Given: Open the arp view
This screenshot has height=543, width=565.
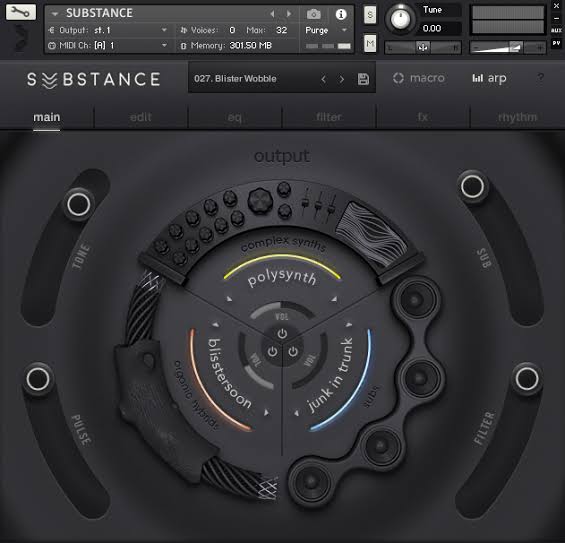Looking at the screenshot, I should click(x=489, y=78).
